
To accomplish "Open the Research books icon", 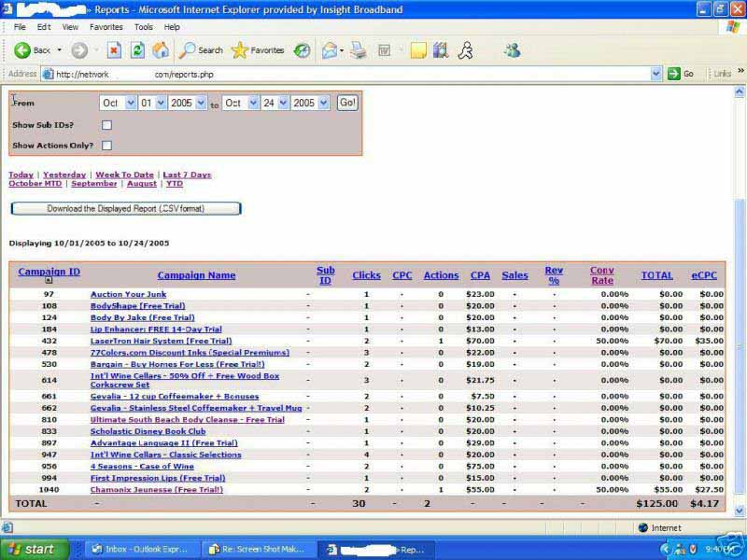I will pos(441,50).
